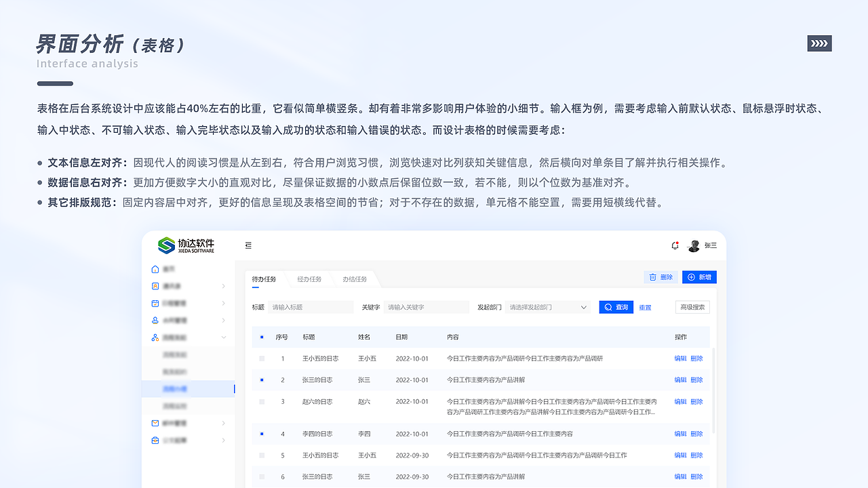The height and width of the screenshot is (488, 868).
Task: Click the 序号 column header
Action: tap(282, 337)
